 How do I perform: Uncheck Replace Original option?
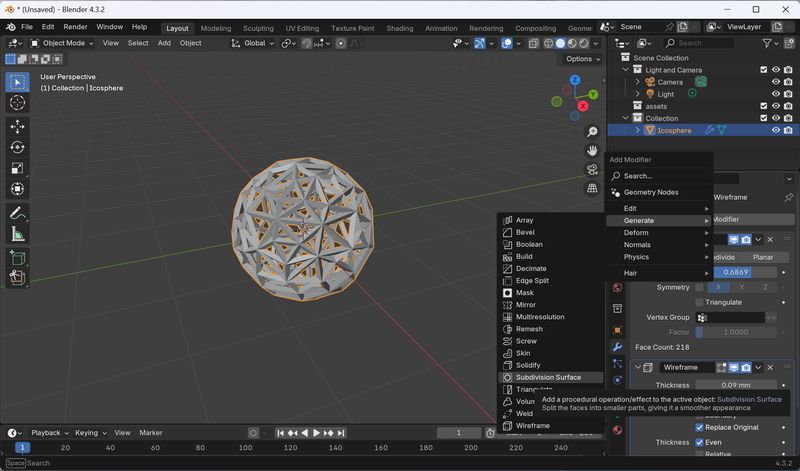click(x=699, y=428)
